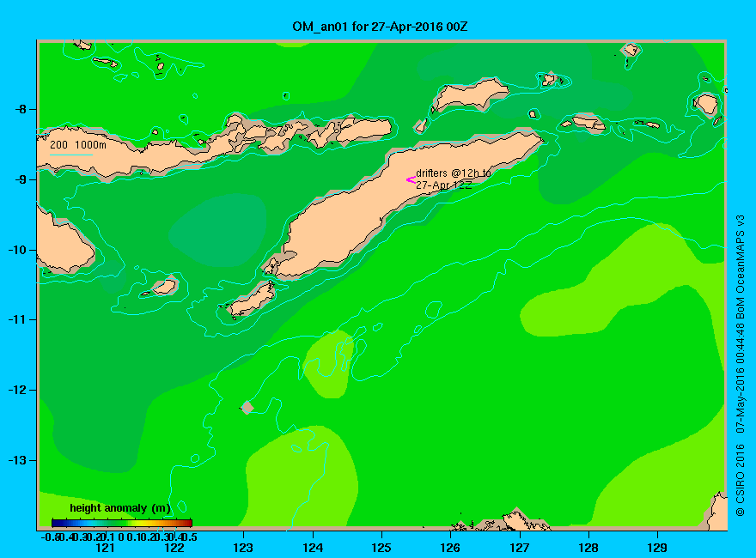
Task: Click the title 'OM_an01 for 27-Apr-2016 00Z'
Action: [x=380, y=27]
